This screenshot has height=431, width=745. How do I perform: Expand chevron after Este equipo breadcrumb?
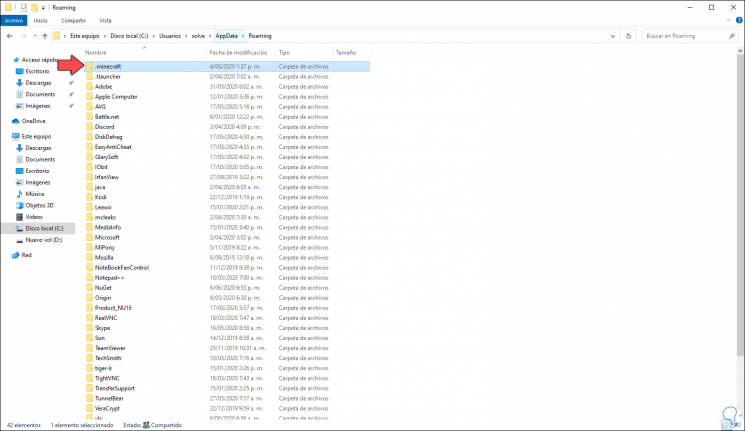105,36
